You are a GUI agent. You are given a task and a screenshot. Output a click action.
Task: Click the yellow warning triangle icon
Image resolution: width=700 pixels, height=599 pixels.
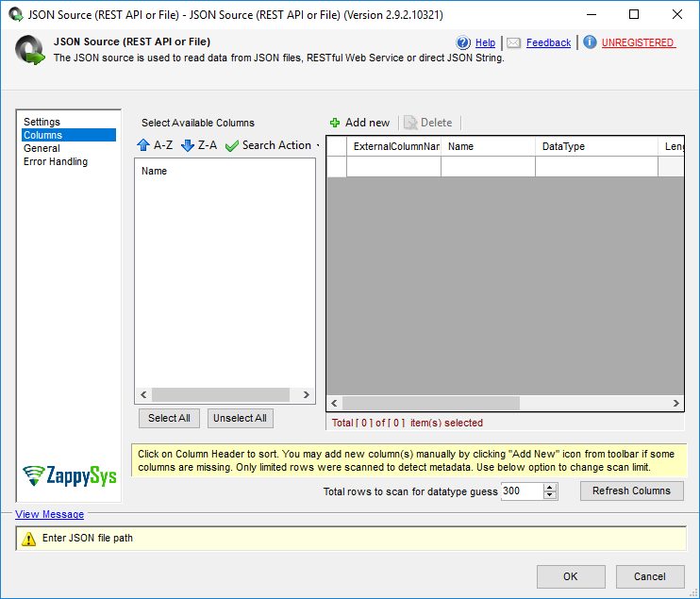[x=28, y=539]
